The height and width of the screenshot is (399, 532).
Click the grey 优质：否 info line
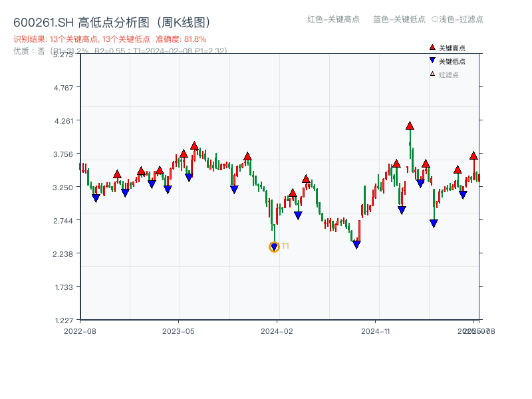(x=120, y=51)
